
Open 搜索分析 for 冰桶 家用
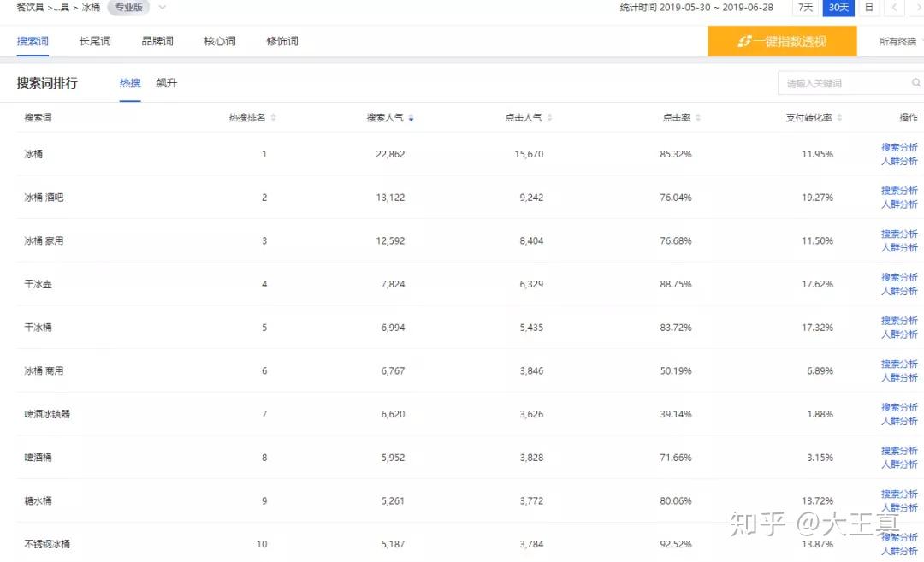(899, 234)
